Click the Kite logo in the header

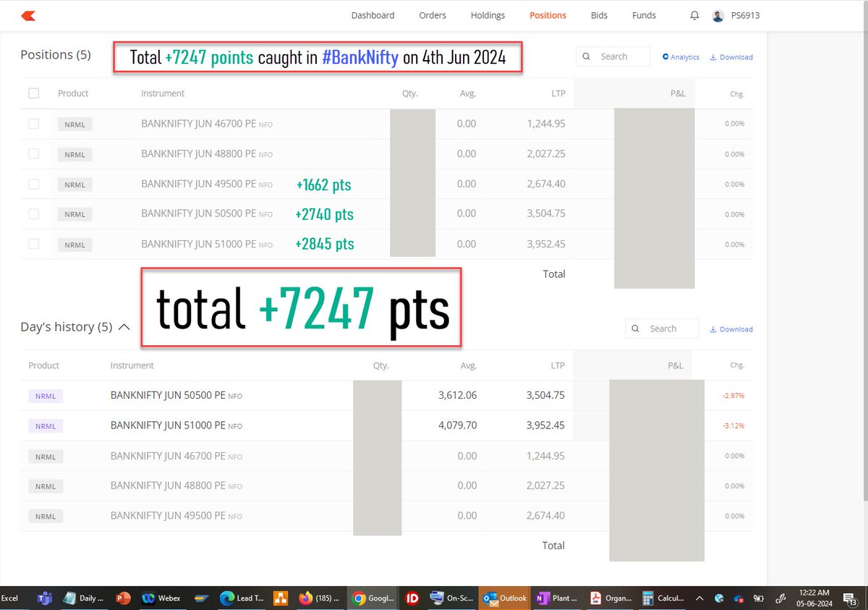point(28,15)
